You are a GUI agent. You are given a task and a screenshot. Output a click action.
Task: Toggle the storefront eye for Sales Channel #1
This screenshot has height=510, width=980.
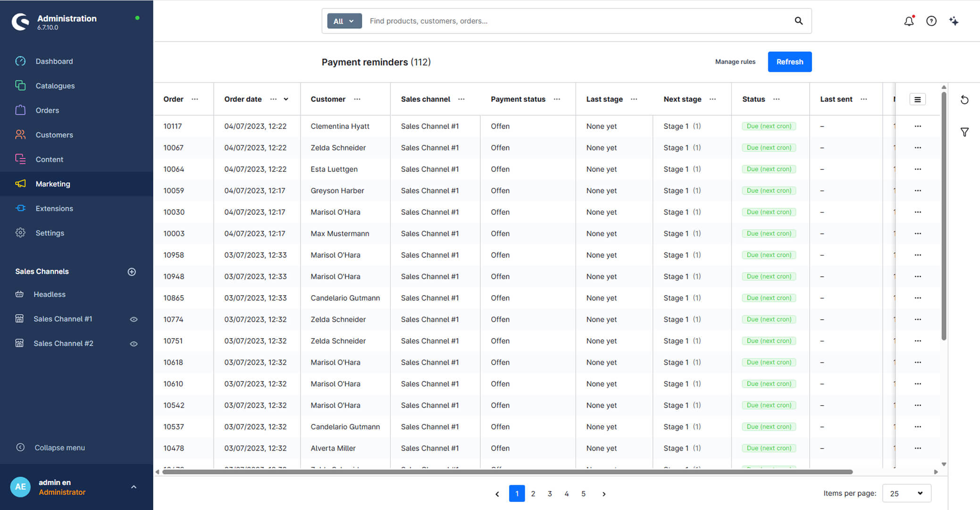coord(134,319)
